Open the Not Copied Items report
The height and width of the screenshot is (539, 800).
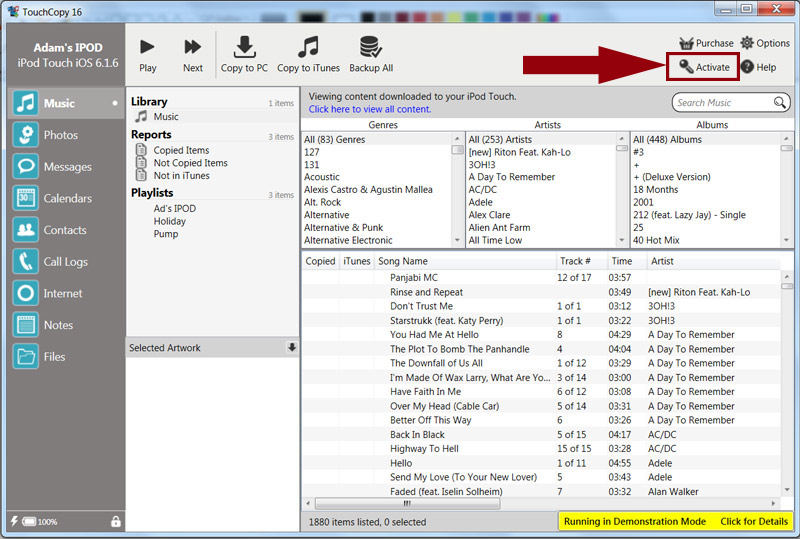coord(190,163)
